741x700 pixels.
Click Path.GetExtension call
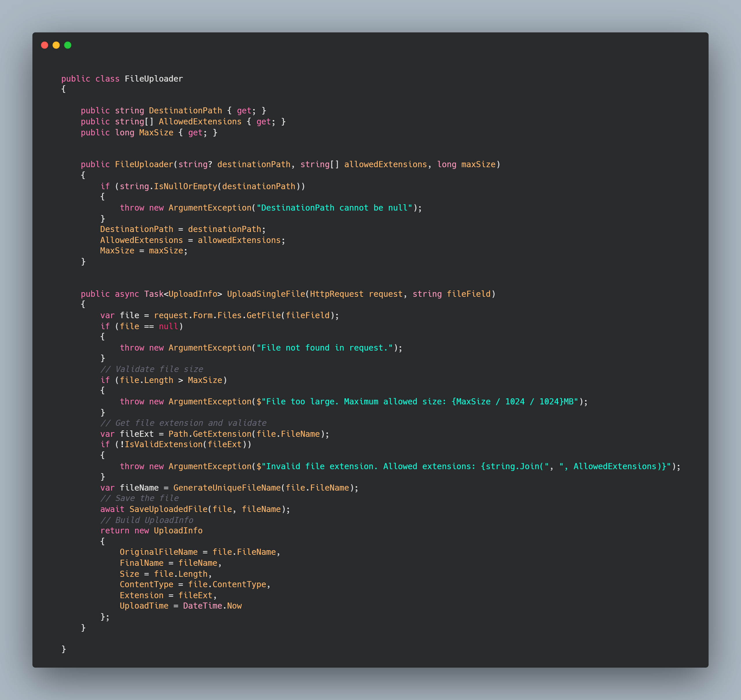tap(210, 434)
